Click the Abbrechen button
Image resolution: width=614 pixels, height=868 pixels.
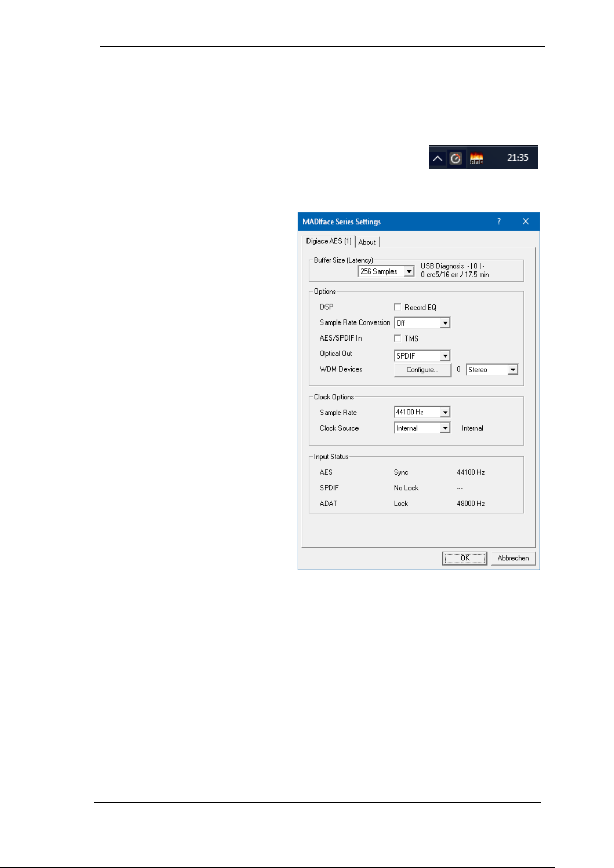tap(513, 558)
